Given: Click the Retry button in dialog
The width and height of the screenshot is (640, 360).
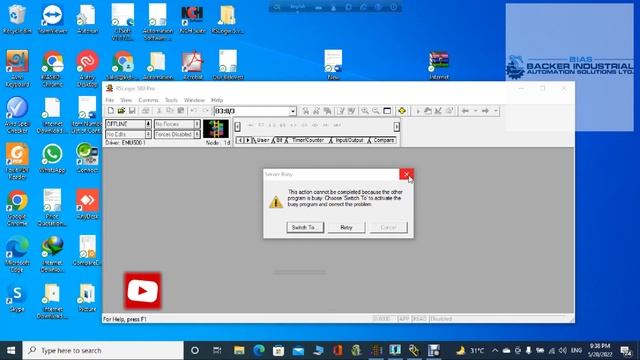Looking at the screenshot, I should [346, 227].
